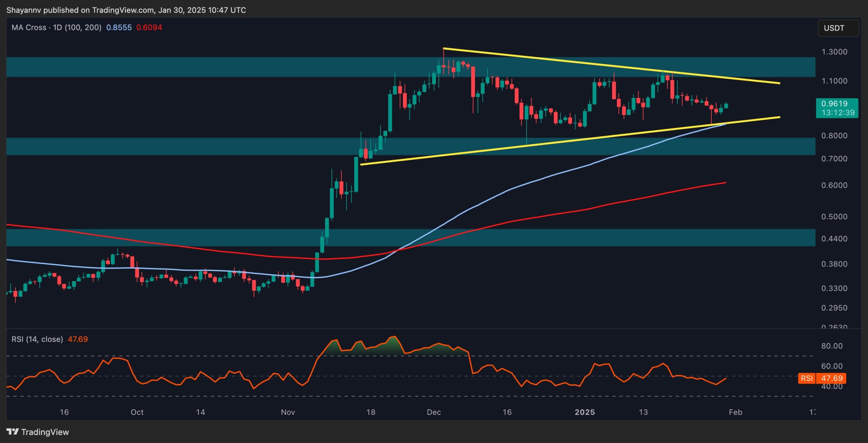Click the red 0.6094 MA value

coord(149,27)
